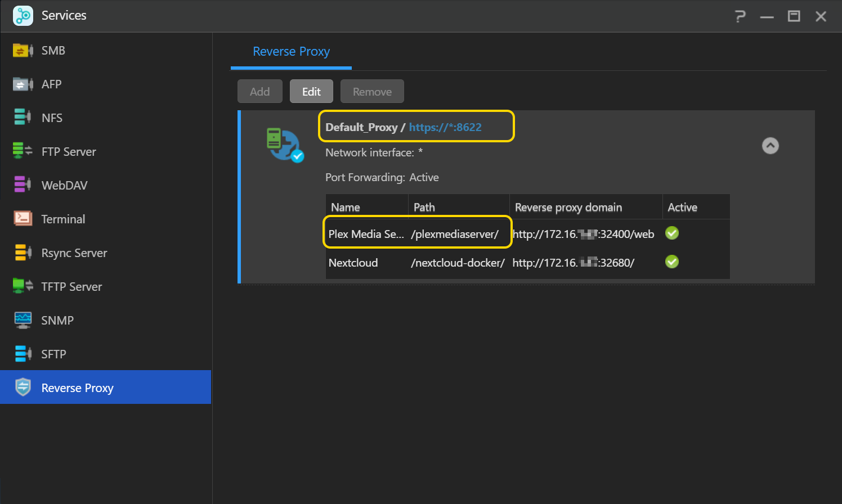
Task: Click the domain ending :32400/web
Action: tap(583, 234)
